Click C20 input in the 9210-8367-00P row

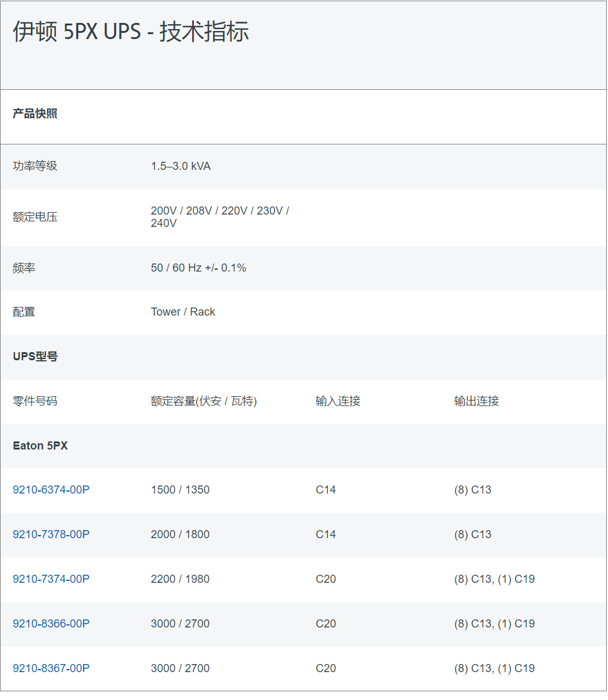coord(326,668)
